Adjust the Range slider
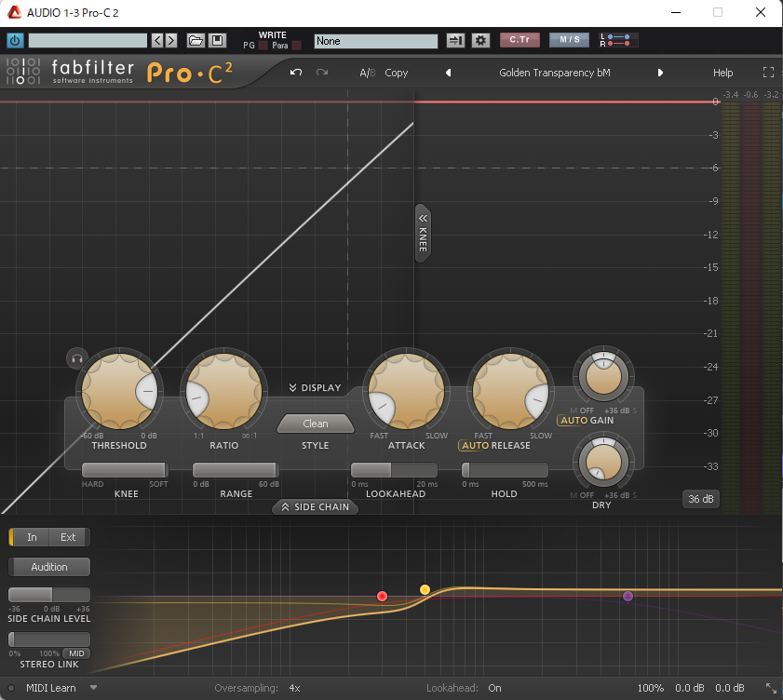Viewport: 783px width, 700px height. [236, 470]
